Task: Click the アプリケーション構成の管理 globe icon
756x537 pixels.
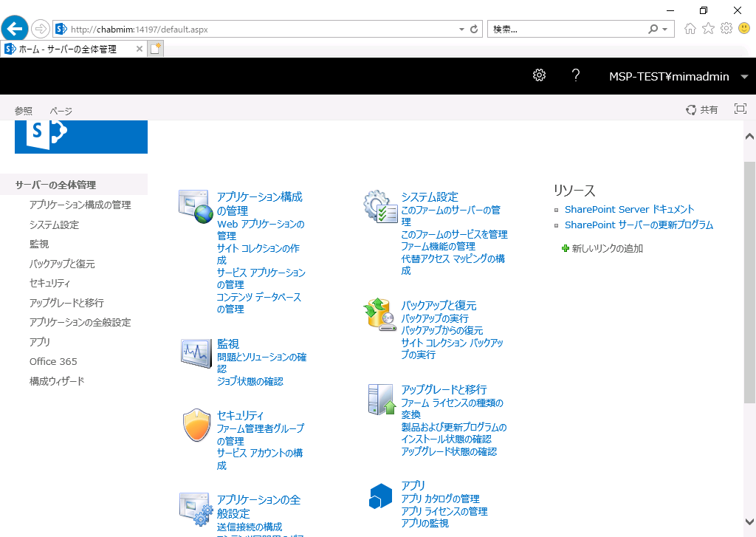Action: 195,207
